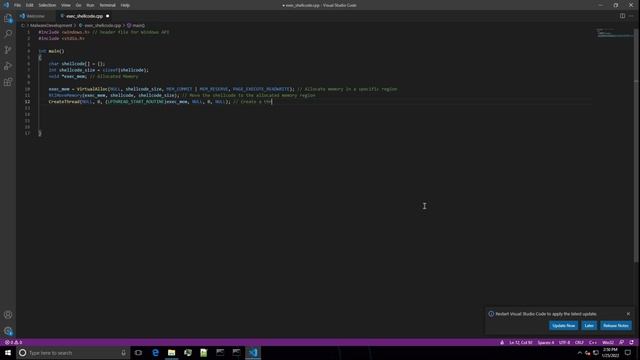The height and width of the screenshot is (360, 640).
Task: Open the Go menu
Action: coord(78,5)
